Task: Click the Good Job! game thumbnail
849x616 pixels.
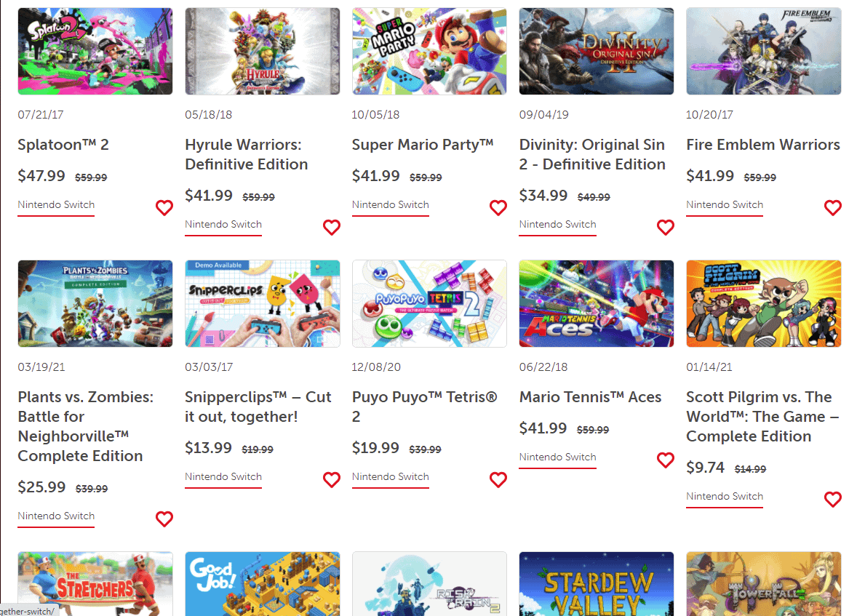Action: (263, 583)
